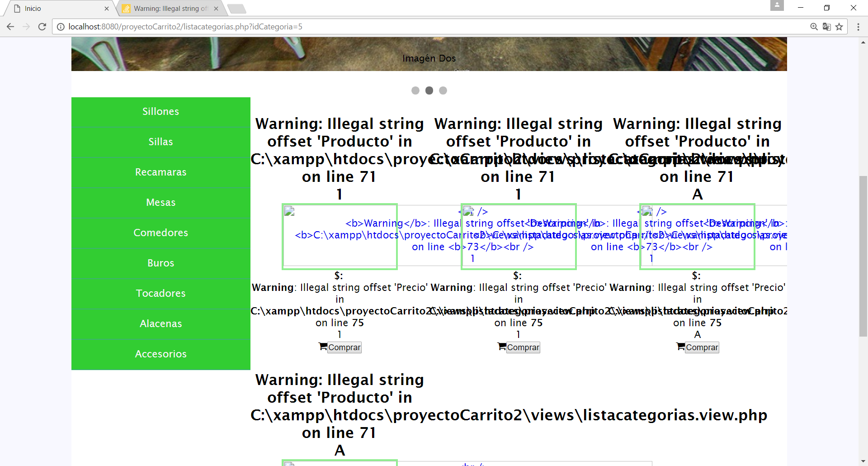
Task: Select the second carousel dot indicator
Action: (429, 90)
